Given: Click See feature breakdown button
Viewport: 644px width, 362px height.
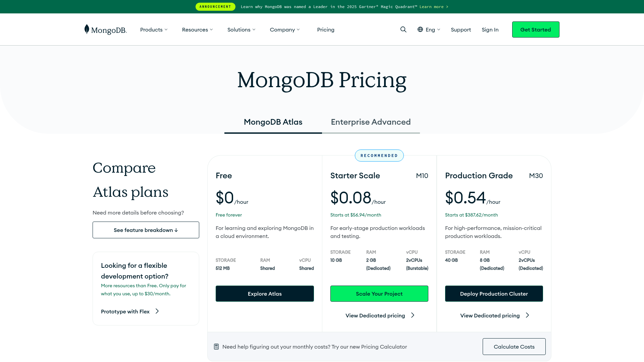Looking at the screenshot, I should pos(146,230).
